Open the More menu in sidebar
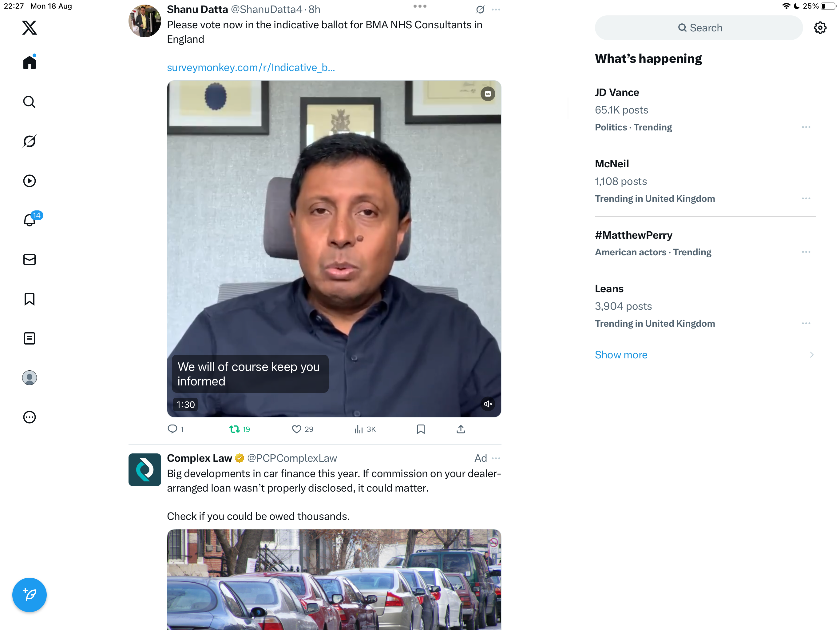840x630 pixels. tap(29, 417)
